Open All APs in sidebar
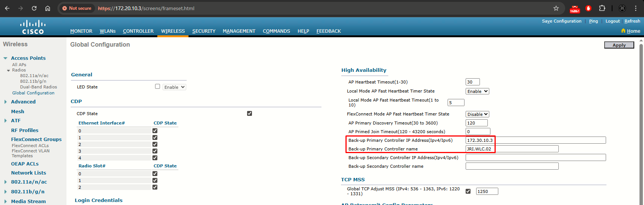The height and width of the screenshot is (205, 644). coord(19,65)
